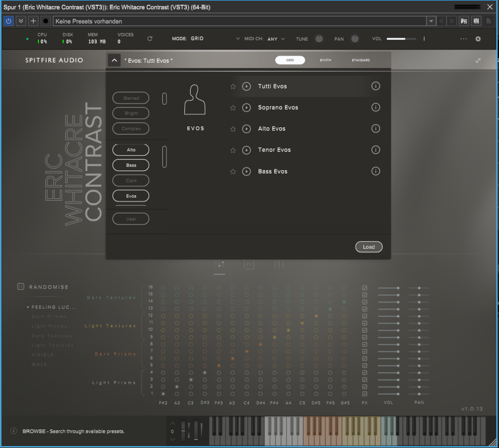
Task: Switch to the GRID tab
Action: (x=290, y=60)
